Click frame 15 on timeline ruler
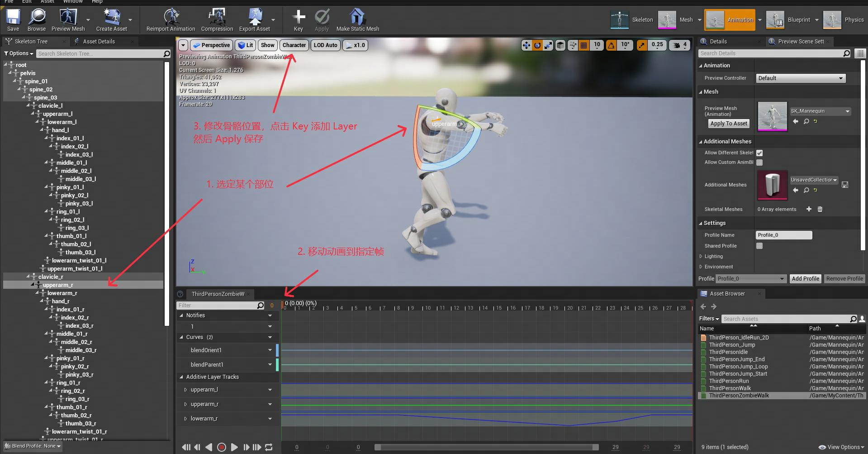 click(498, 308)
